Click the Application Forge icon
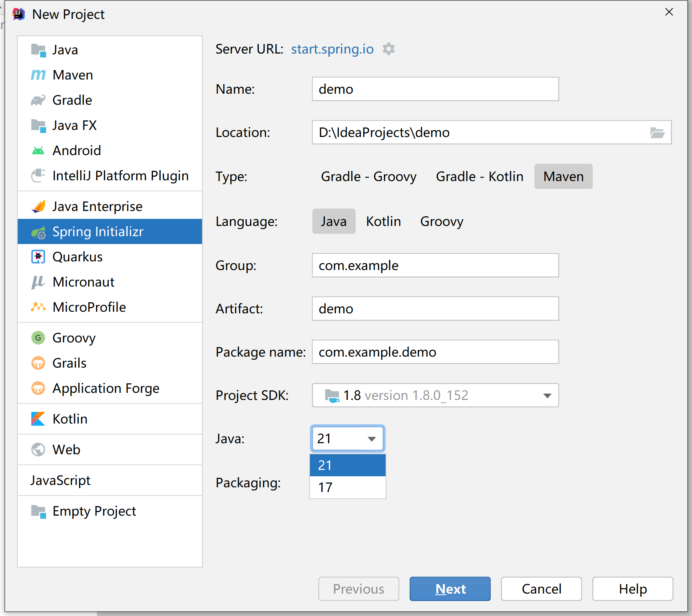692x616 pixels. 38,388
